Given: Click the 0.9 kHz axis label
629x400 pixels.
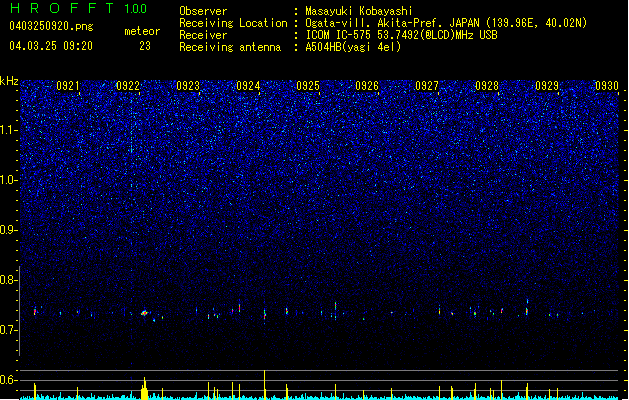Looking at the screenshot, I should 9,230.
